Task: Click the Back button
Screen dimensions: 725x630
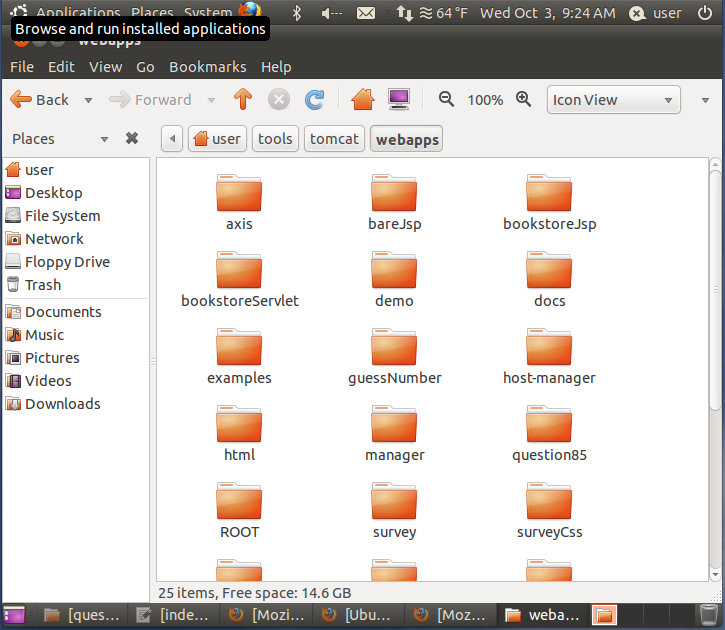Action: tap(40, 99)
